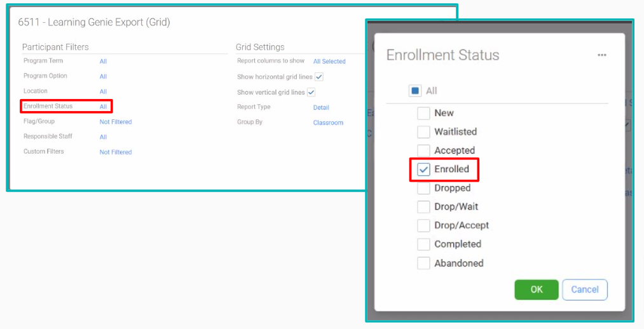Check the Drop/Wait status checkbox

423,207
